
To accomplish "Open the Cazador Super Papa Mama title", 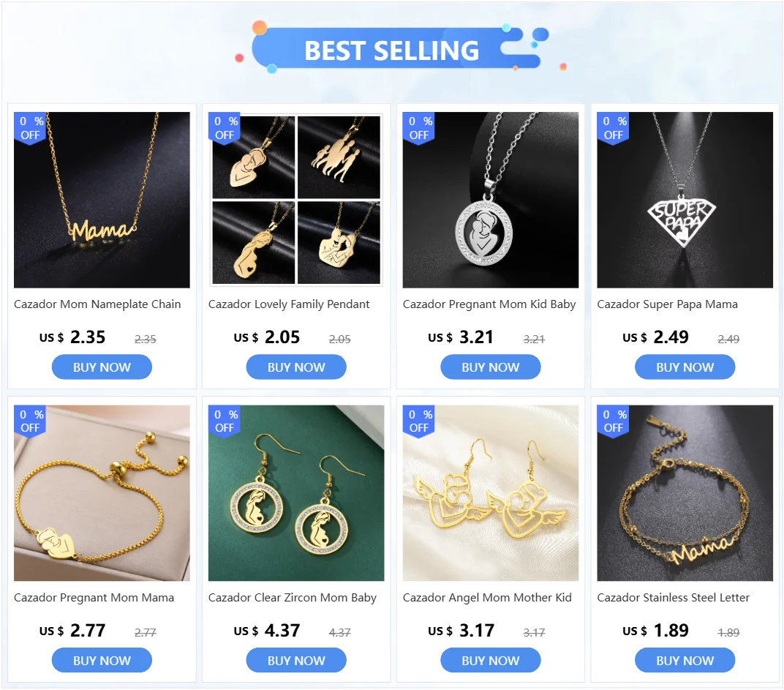I will point(668,304).
